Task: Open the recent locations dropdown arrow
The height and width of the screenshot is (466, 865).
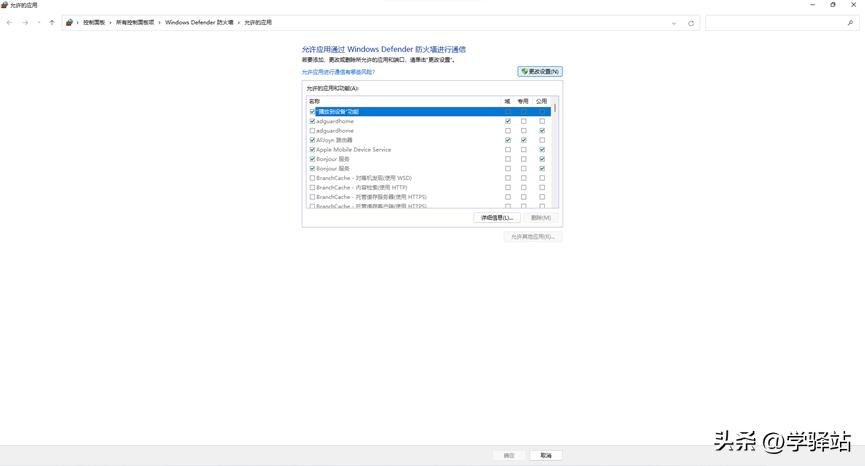Action: (39, 23)
